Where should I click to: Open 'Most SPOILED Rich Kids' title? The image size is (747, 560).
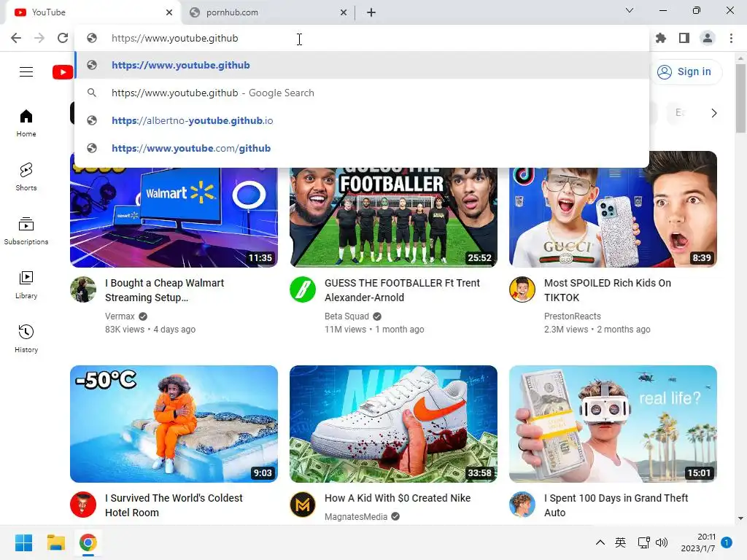(x=608, y=290)
